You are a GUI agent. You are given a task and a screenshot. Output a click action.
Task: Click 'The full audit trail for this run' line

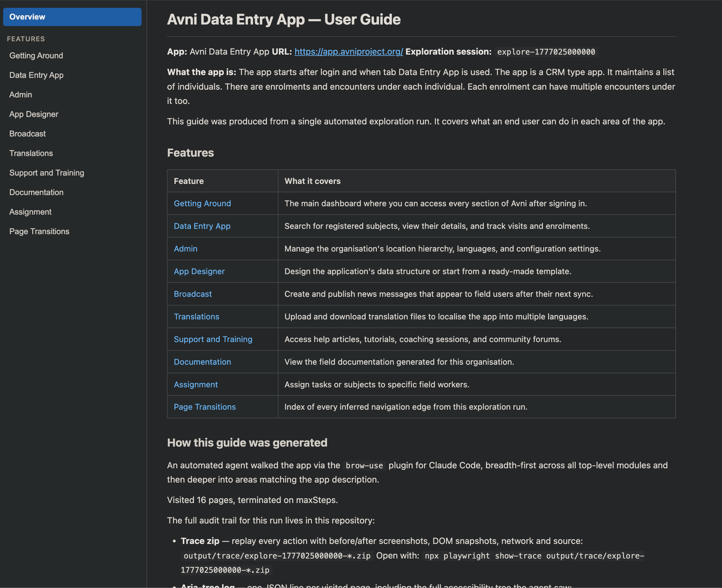(271, 521)
